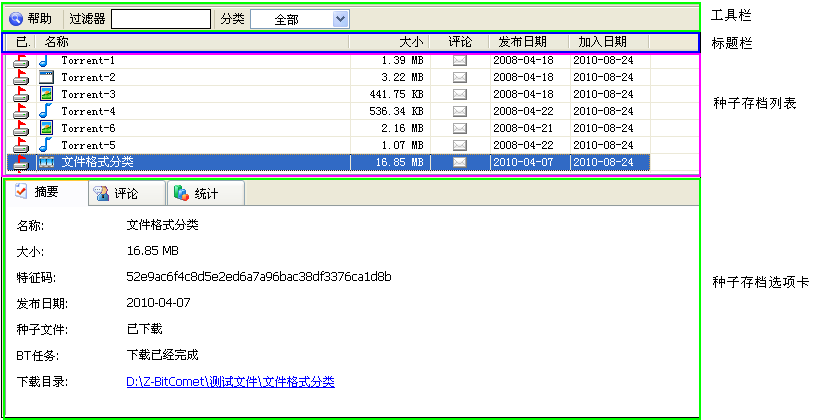Click the 536.34 KB size cell

pos(396,111)
